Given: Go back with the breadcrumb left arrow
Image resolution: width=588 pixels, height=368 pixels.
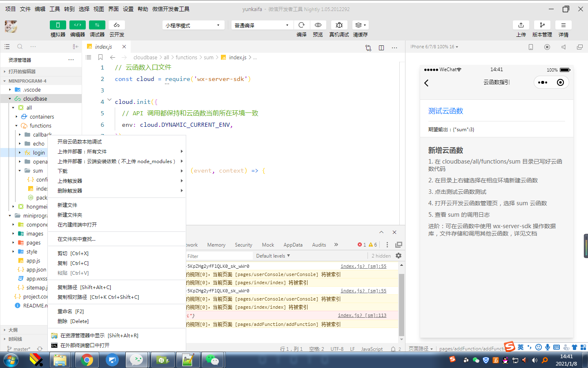Looking at the screenshot, I should tap(113, 57).
